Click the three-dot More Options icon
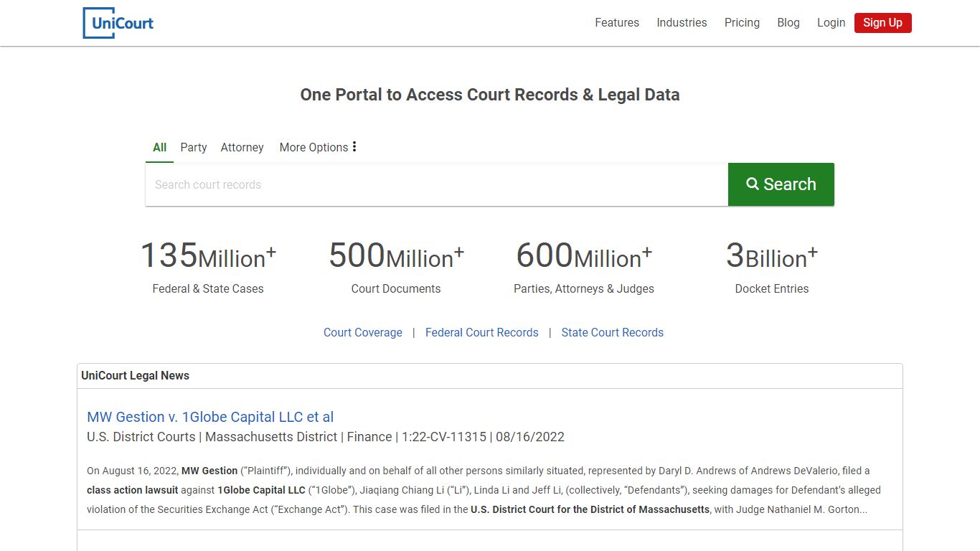980x551 pixels. tap(354, 147)
